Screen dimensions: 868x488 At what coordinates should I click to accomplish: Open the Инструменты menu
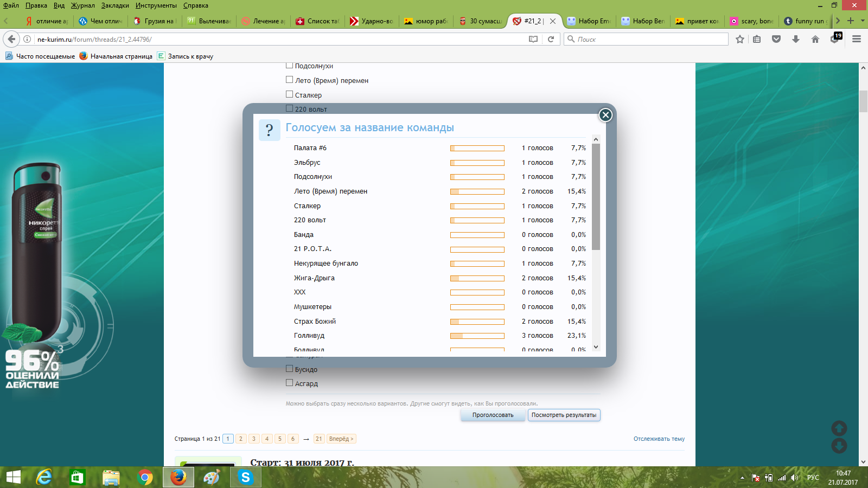156,5
